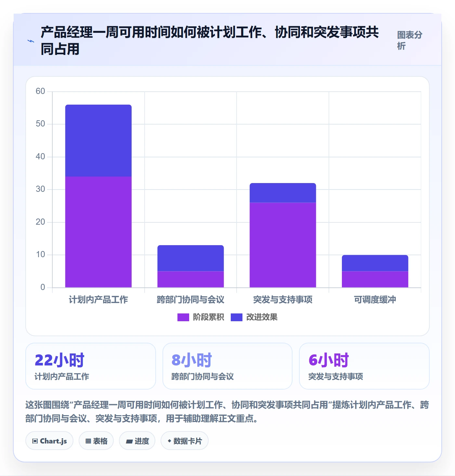Click the y-axis value 60
This screenshot has width=455, height=476.
(40, 91)
